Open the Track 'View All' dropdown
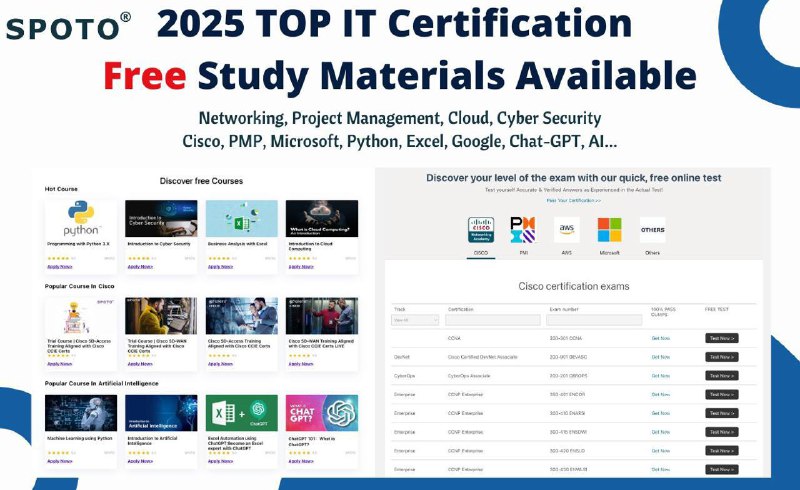The width and height of the screenshot is (800, 490). [x=415, y=320]
